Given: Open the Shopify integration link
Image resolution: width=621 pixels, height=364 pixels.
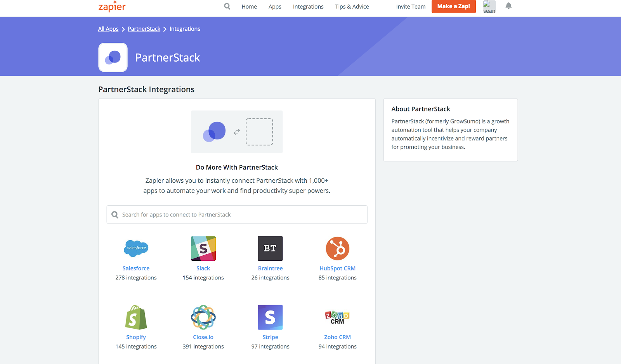Looking at the screenshot, I should pyautogui.click(x=136, y=337).
